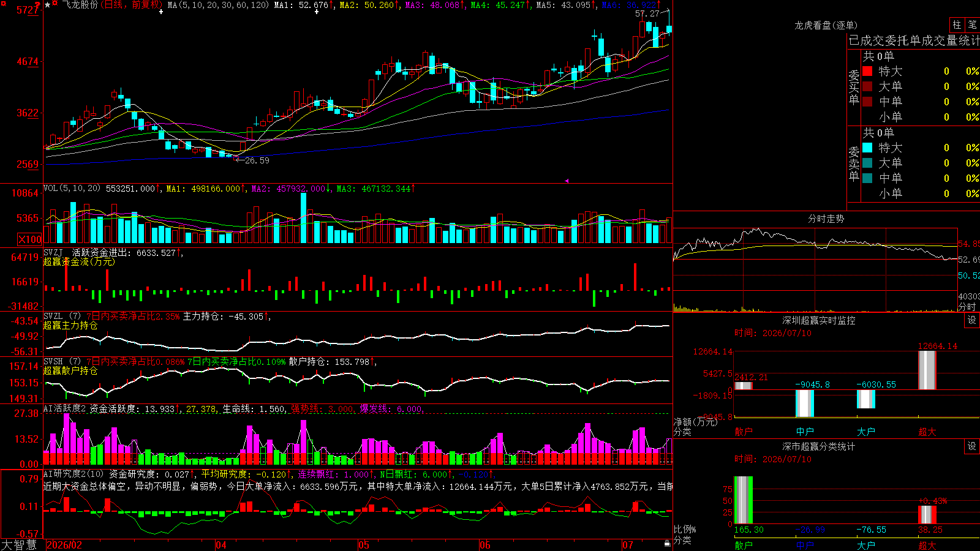Click the magenta arrow marker below the K-line chart
The image size is (980, 551).
566,181
